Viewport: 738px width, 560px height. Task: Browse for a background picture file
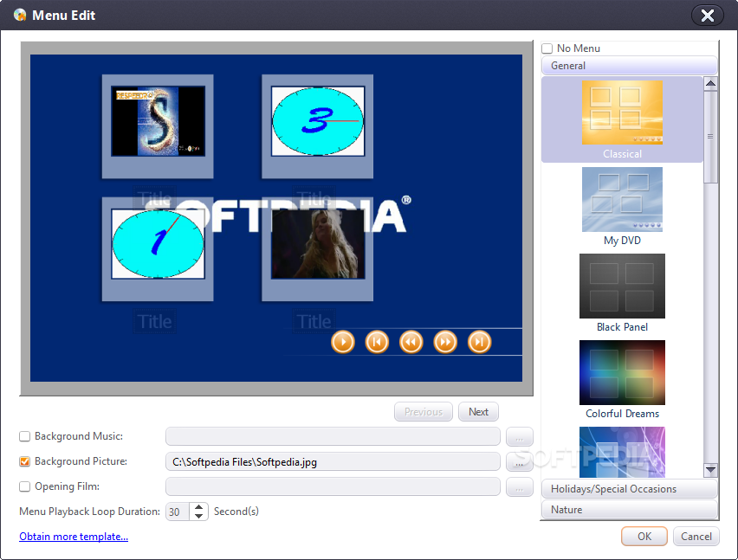519,461
